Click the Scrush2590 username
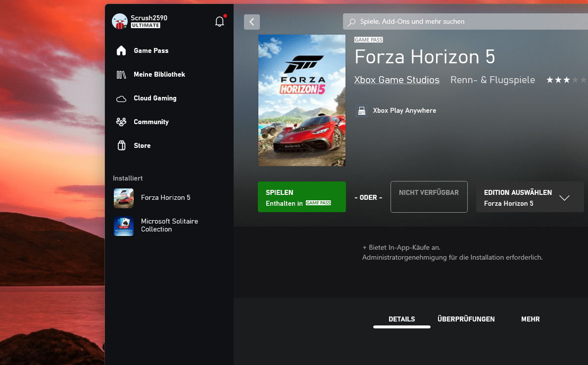The height and width of the screenshot is (365, 588). coord(149,18)
